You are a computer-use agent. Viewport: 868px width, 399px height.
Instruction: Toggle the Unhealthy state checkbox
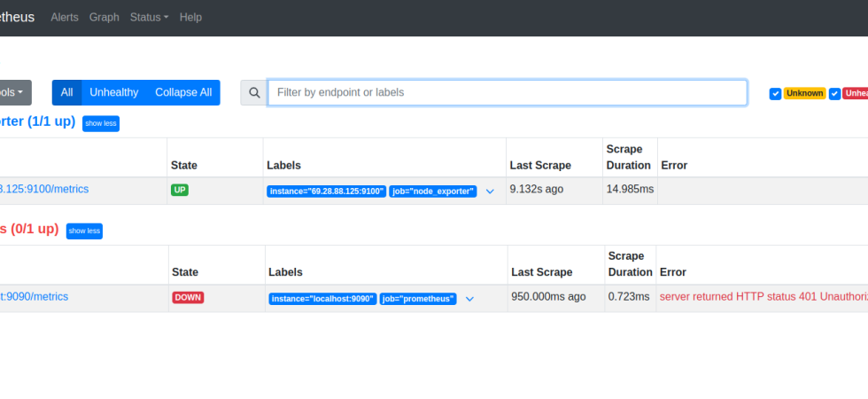834,94
